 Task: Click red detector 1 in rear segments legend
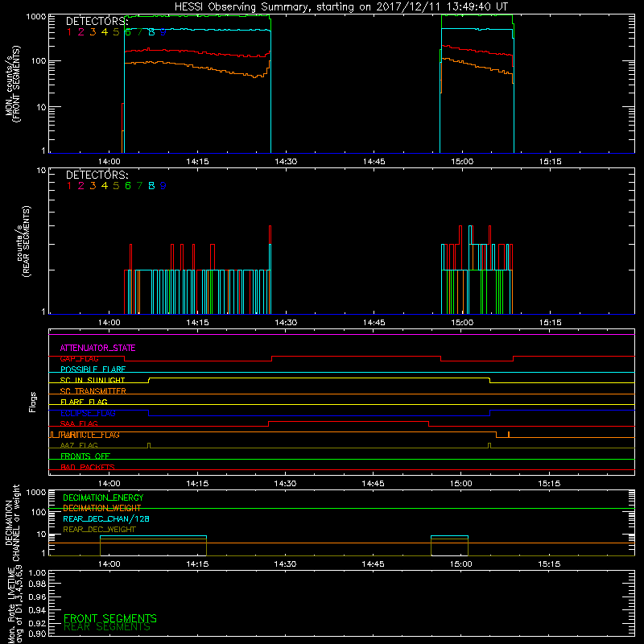[69, 186]
